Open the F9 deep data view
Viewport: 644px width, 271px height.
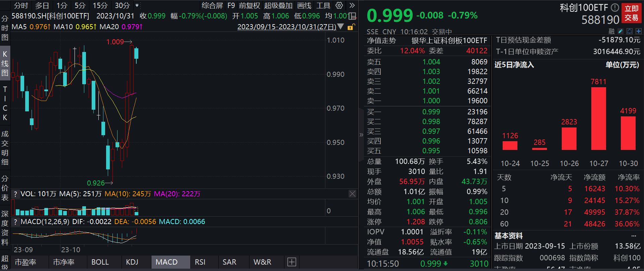pos(231,5)
